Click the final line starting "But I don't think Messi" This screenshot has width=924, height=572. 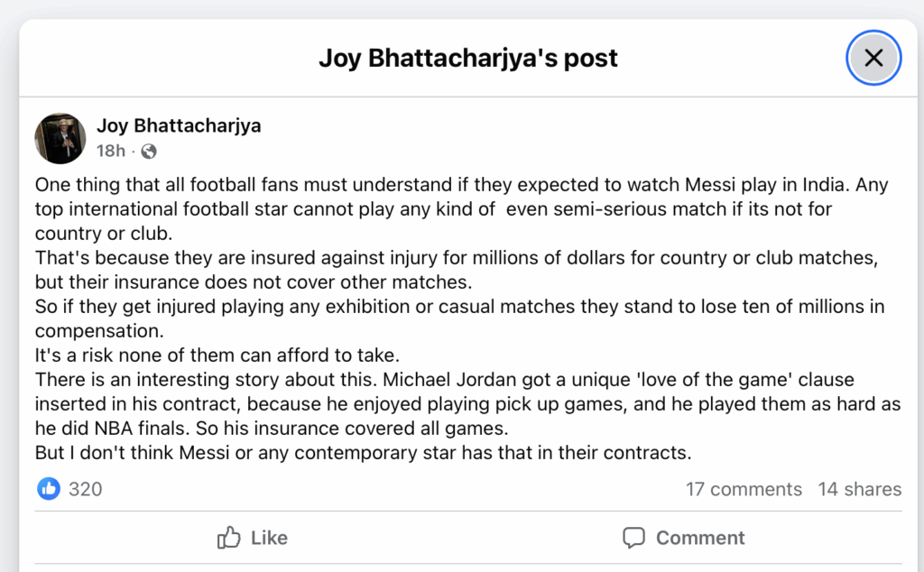click(x=363, y=452)
